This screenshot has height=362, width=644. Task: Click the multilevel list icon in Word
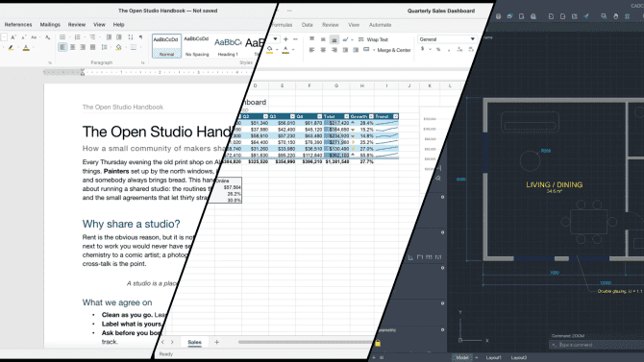[x=92, y=37]
